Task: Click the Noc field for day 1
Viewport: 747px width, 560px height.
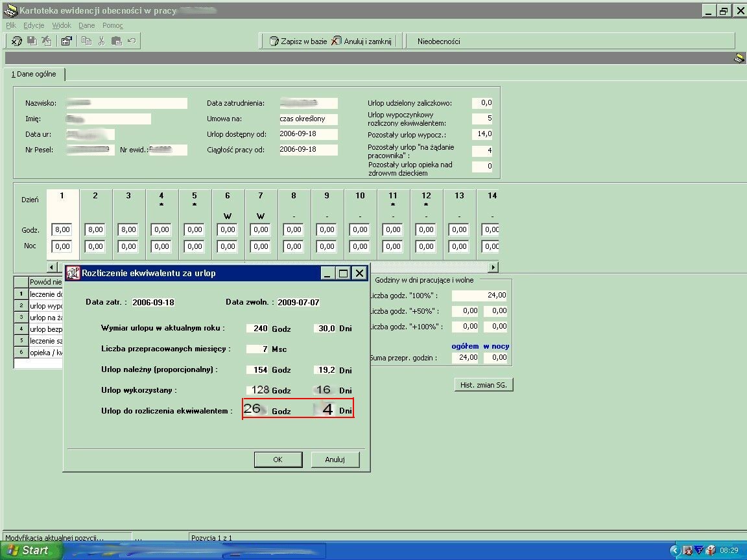Action: click(62, 246)
